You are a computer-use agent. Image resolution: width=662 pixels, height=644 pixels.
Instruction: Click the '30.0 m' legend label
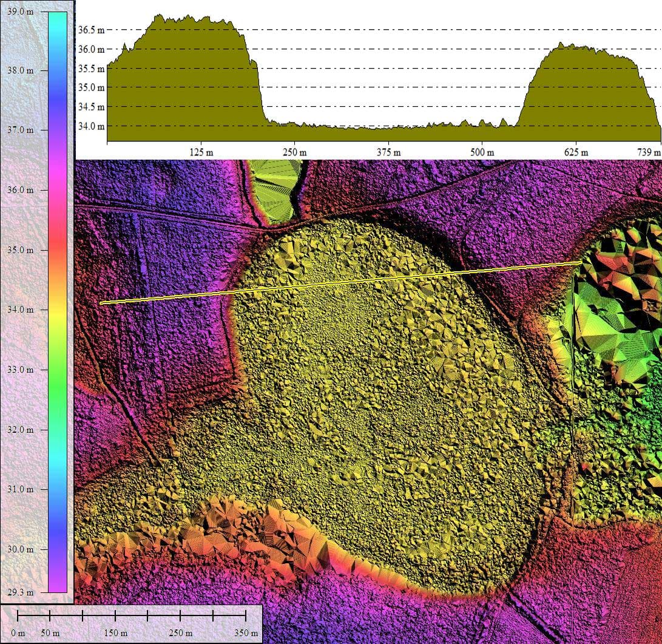[20, 549]
